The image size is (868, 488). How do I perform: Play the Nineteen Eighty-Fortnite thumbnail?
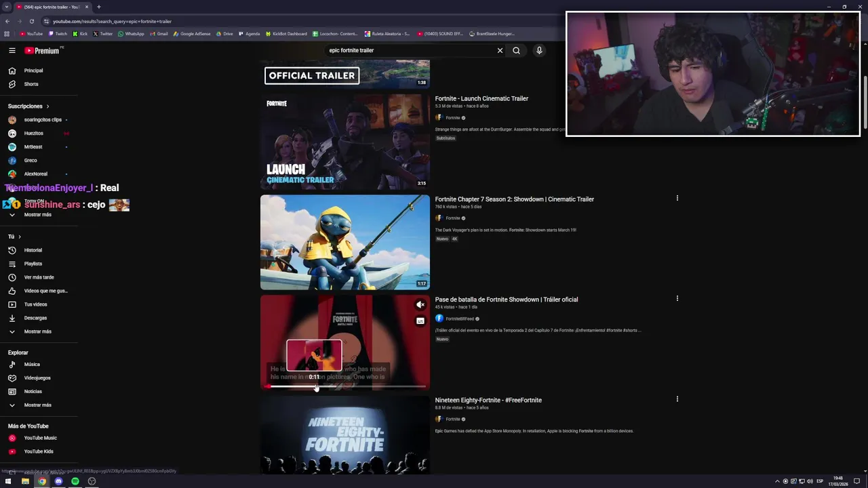coord(344,435)
